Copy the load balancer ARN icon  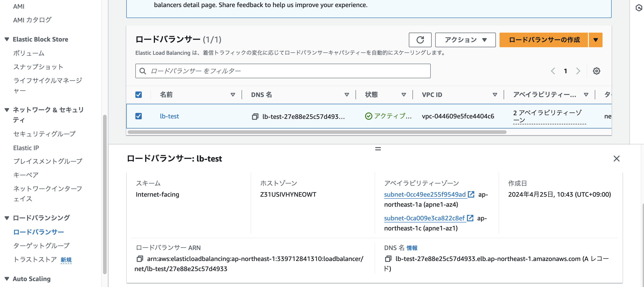[140, 258]
